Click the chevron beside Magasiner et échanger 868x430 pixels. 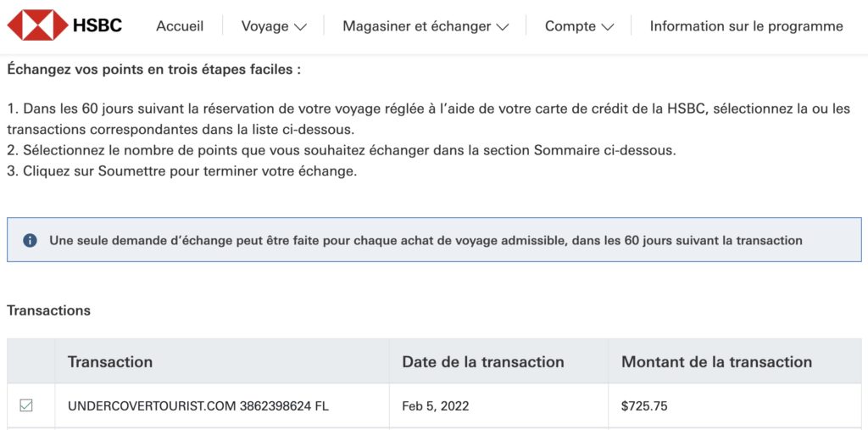tap(503, 27)
